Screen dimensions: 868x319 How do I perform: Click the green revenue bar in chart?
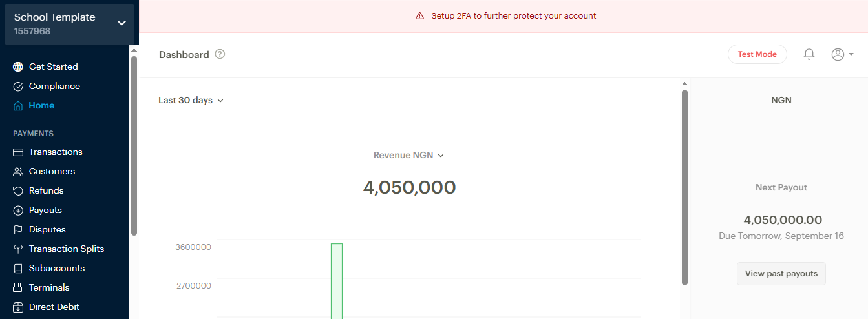(x=337, y=281)
